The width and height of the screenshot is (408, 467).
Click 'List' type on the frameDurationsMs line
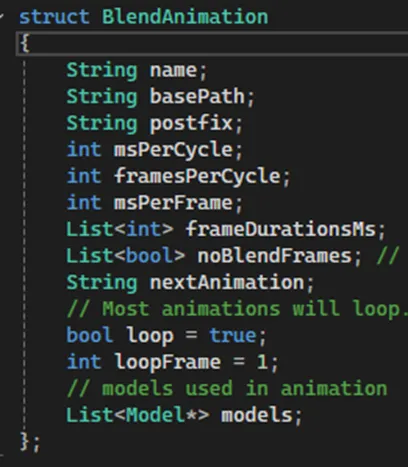coord(90,229)
